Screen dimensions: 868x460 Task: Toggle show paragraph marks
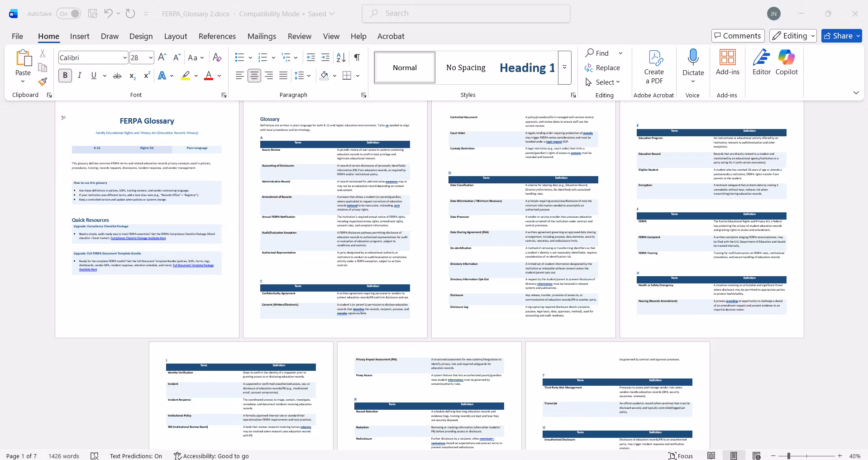[357, 57]
